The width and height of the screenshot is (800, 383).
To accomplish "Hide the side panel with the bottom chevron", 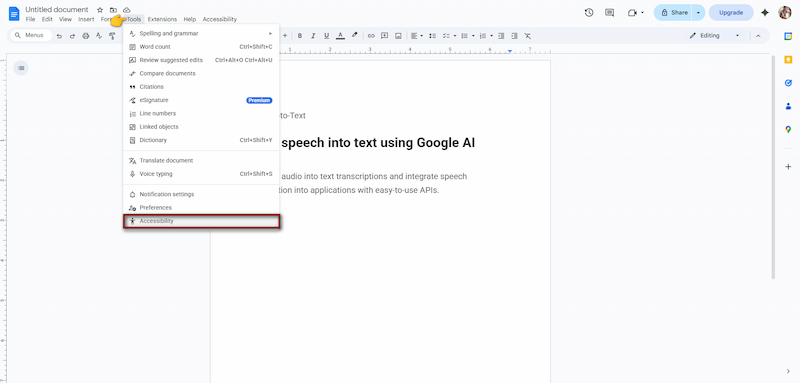I will [x=788, y=371].
